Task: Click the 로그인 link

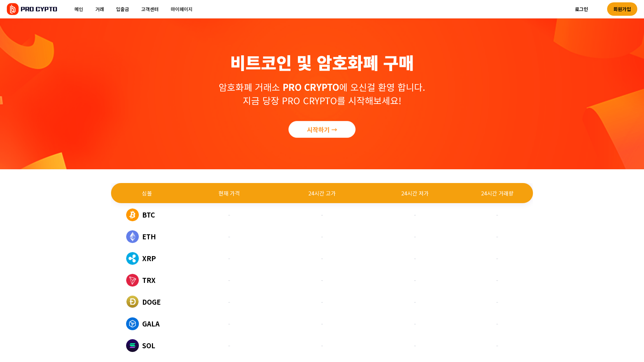Action: tap(582, 9)
